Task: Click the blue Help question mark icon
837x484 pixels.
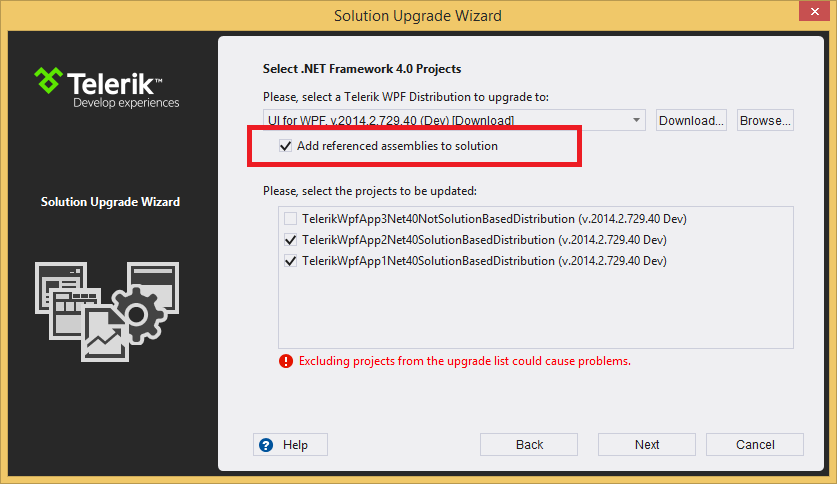Action: [266, 445]
